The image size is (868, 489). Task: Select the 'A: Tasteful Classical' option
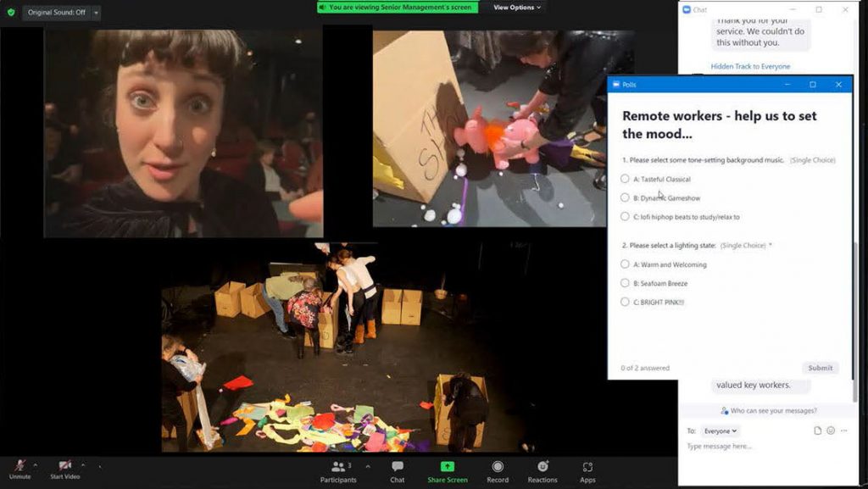click(x=625, y=179)
